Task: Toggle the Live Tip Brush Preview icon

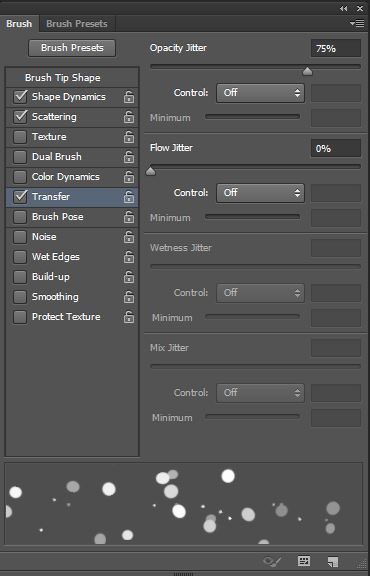Action: coord(272,561)
